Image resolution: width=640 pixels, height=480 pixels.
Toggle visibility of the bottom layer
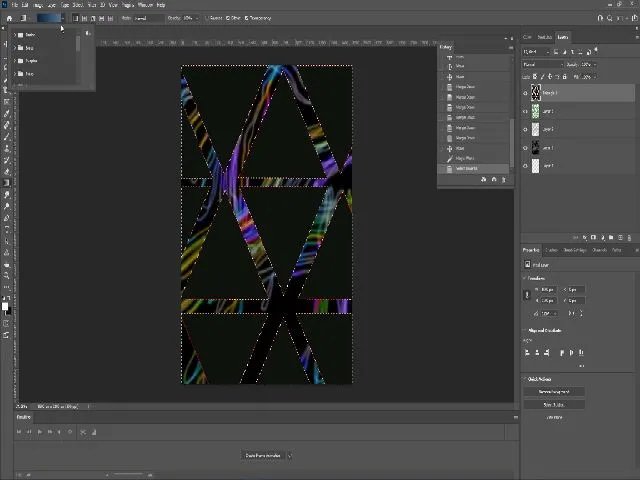[525, 166]
